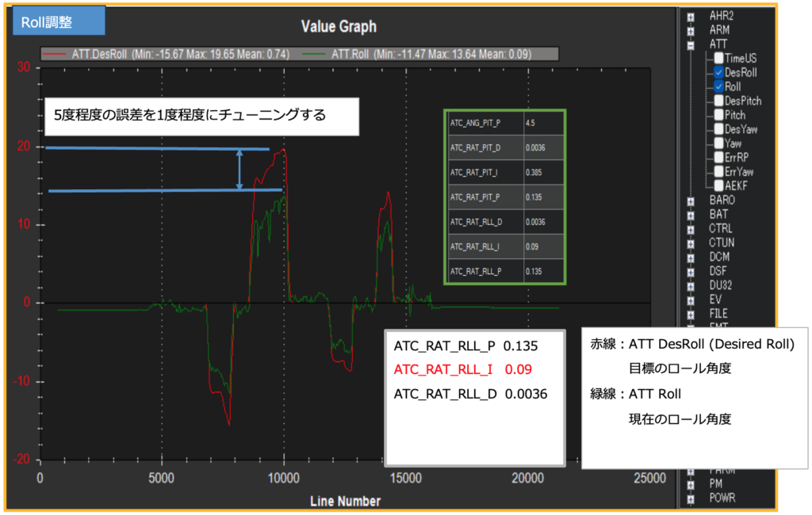Select the BAT label in the tree
This screenshot has height=515, width=812.
[x=718, y=214]
